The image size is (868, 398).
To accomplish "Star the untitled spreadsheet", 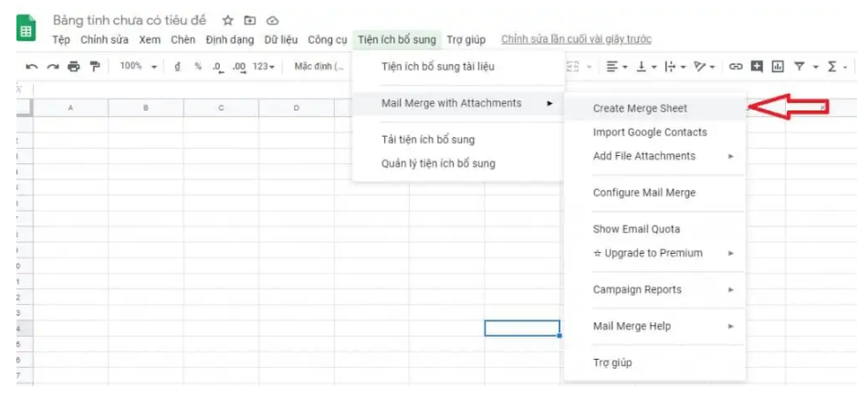I will coord(227,20).
